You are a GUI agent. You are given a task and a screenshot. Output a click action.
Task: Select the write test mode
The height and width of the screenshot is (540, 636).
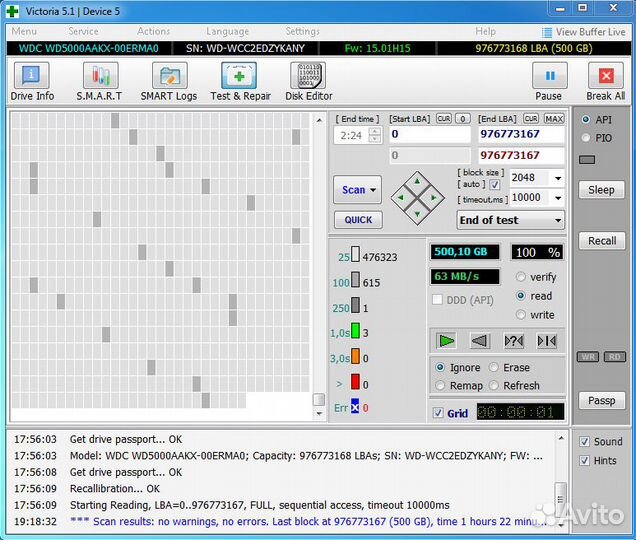coord(521,314)
